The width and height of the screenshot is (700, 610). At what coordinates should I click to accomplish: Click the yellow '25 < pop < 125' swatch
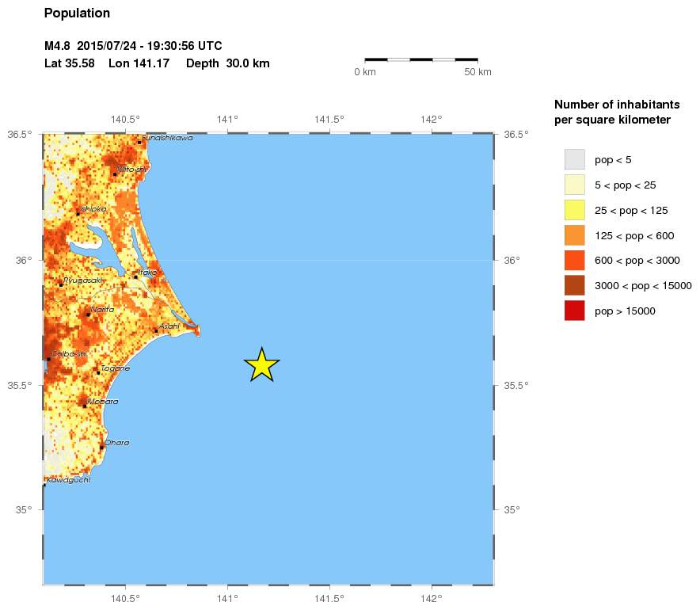tap(574, 210)
